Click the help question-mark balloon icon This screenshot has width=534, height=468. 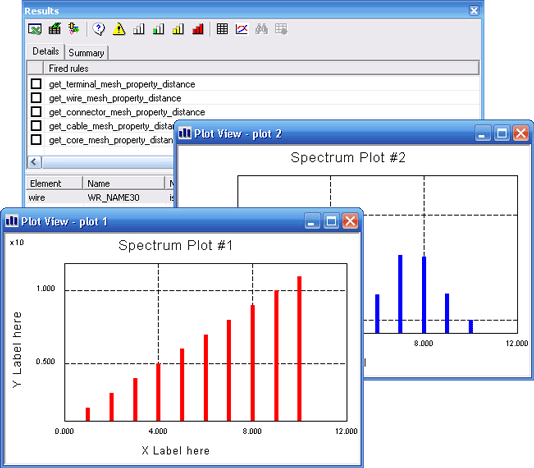pos(99,29)
